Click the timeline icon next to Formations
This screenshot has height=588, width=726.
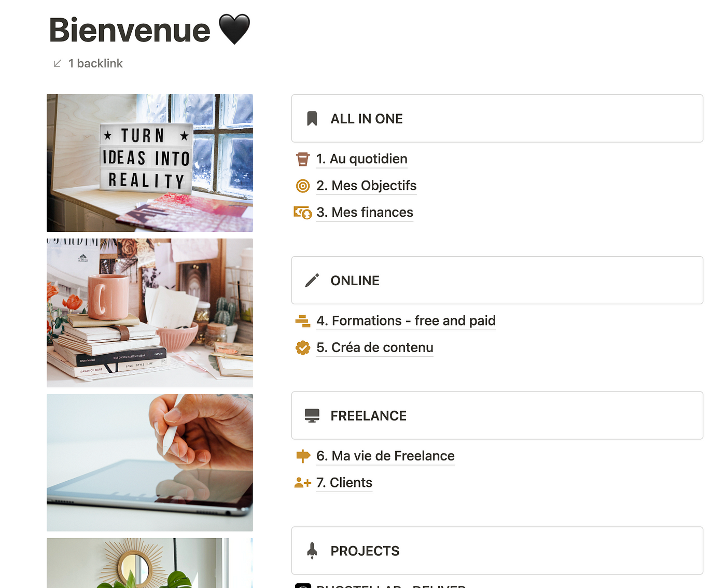(303, 321)
